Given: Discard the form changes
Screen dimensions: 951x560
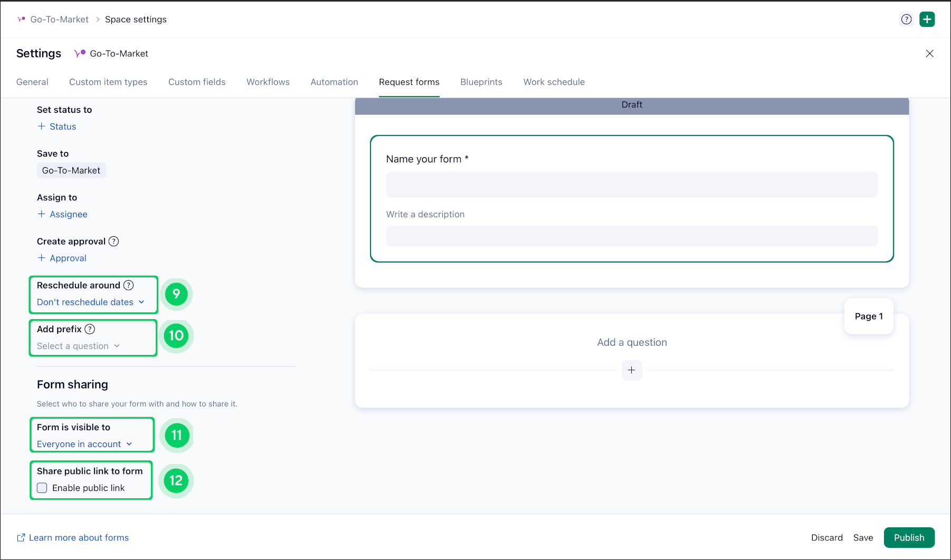Looking at the screenshot, I should [x=826, y=537].
